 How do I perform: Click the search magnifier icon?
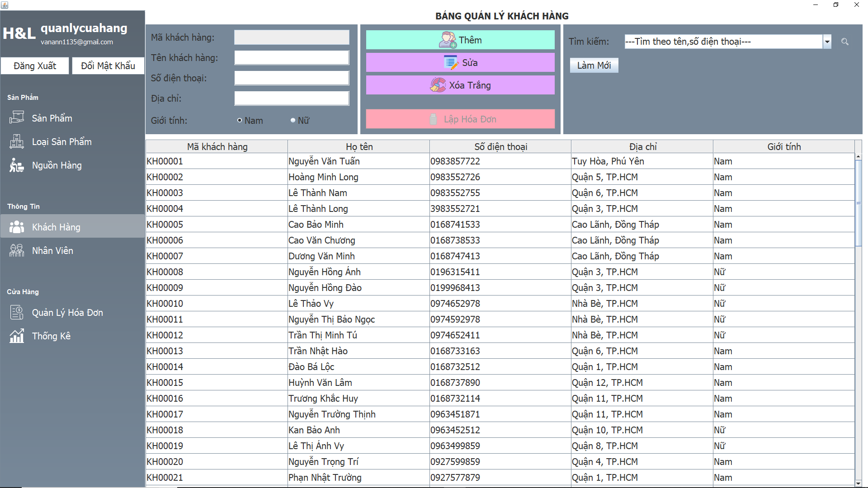[845, 42]
